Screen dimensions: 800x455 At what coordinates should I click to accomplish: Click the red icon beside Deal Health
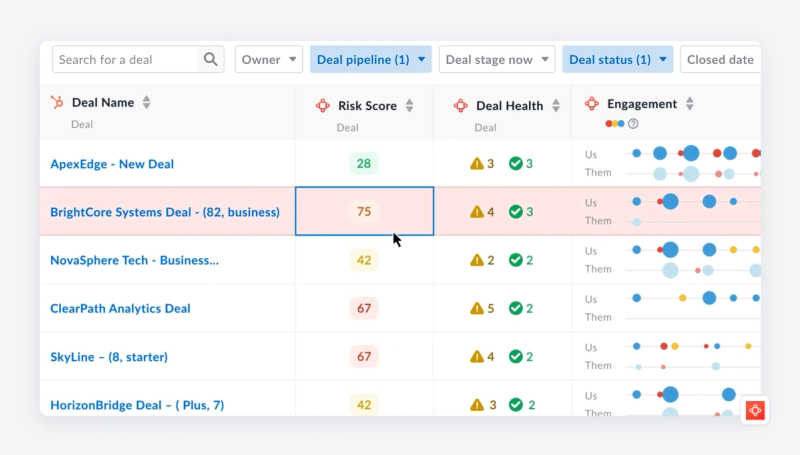(x=460, y=106)
